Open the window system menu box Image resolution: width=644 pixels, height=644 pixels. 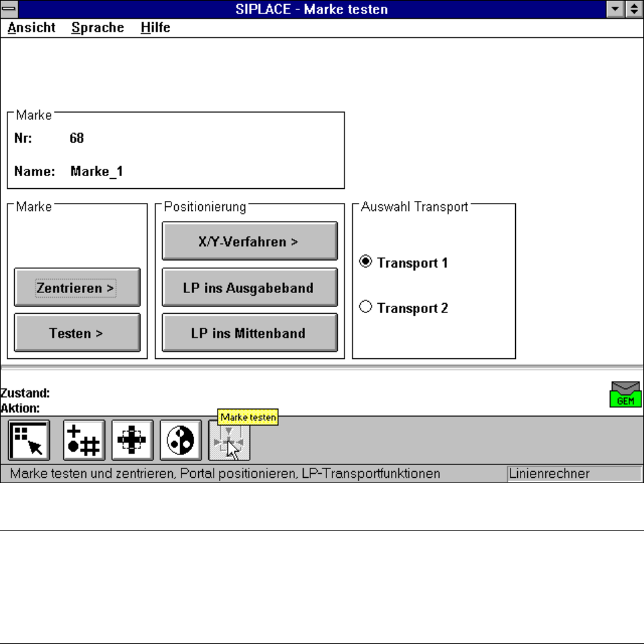[9, 9]
